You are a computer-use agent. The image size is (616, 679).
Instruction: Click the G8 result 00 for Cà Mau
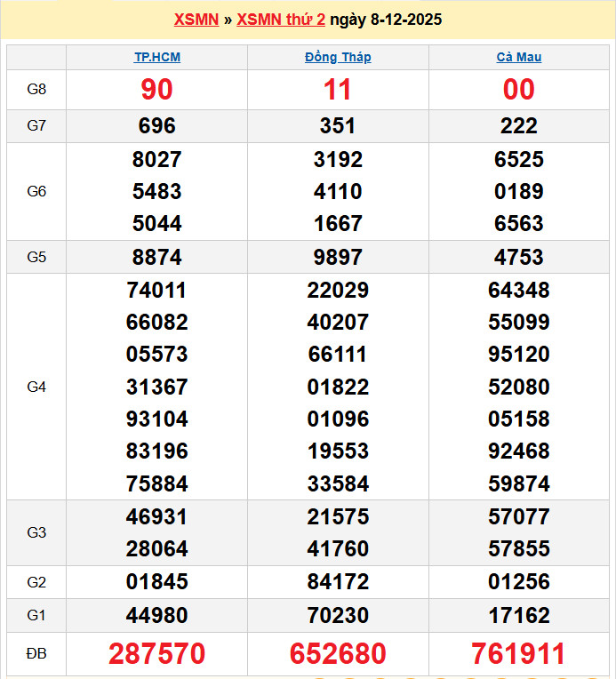tap(518, 90)
